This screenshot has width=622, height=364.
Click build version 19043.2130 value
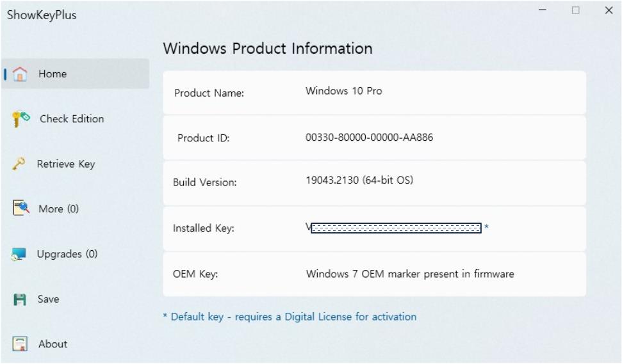point(359,180)
